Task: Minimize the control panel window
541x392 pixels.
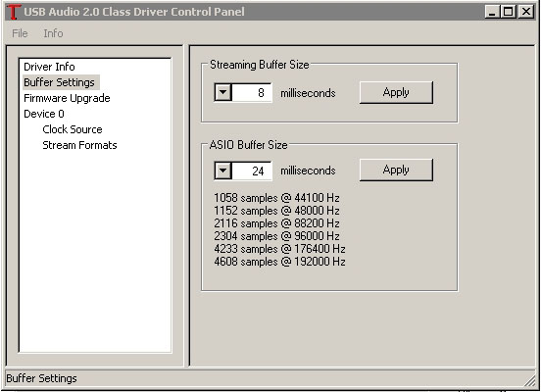Action: [x=492, y=12]
